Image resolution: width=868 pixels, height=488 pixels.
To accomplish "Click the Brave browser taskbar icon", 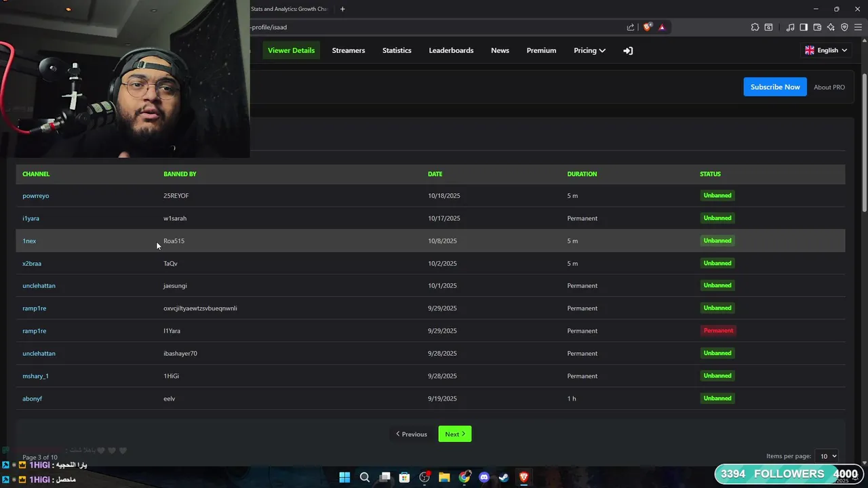I will tap(524, 477).
